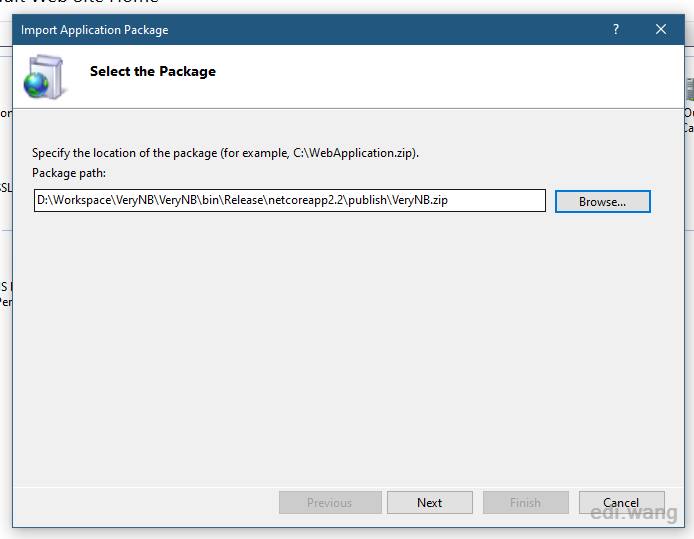Click the C:\WebApplication.zip example text

click(x=353, y=153)
